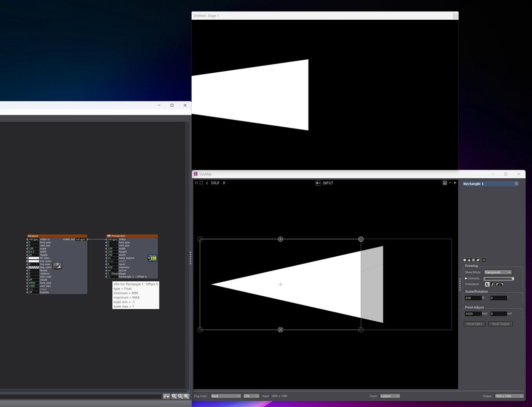Click the IzzyMap icon on the Projector actor
The width and height of the screenshot is (532, 407).
152,258
